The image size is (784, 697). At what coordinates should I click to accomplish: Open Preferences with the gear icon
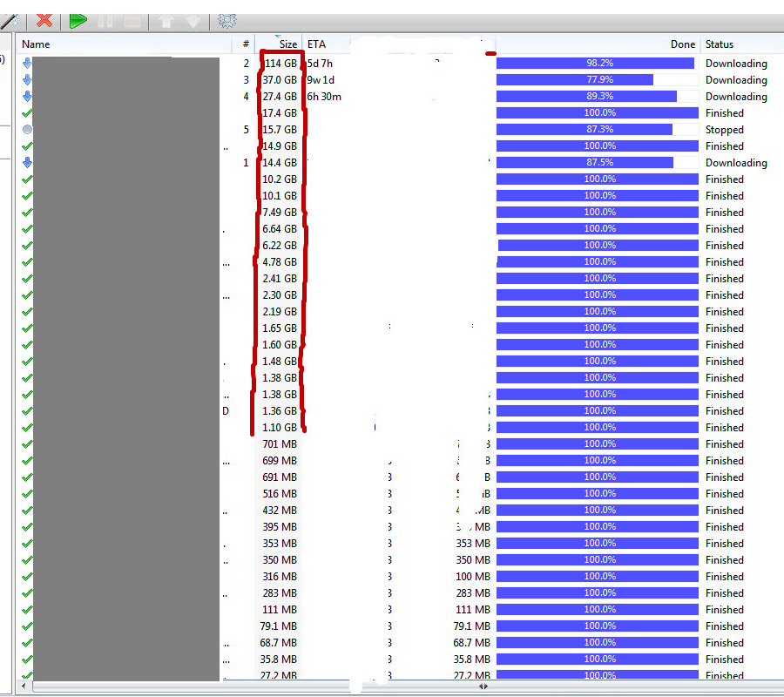point(227,21)
